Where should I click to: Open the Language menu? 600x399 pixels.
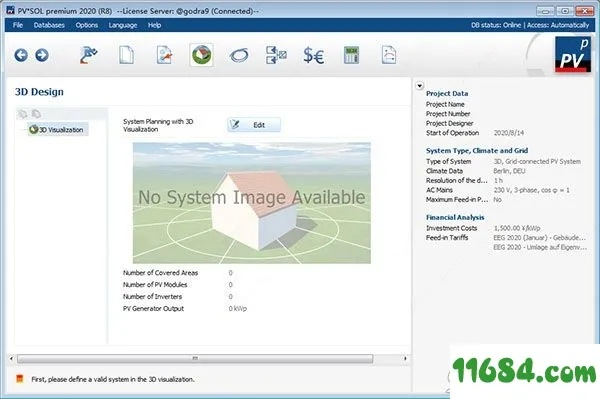click(123, 25)
